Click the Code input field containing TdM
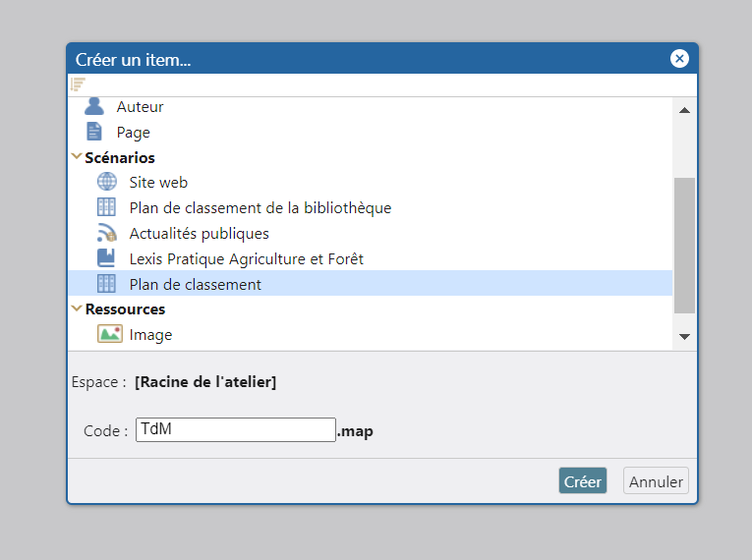Viewport: 752px width, 560px height. pyautogui.click(x=236, y=429)
